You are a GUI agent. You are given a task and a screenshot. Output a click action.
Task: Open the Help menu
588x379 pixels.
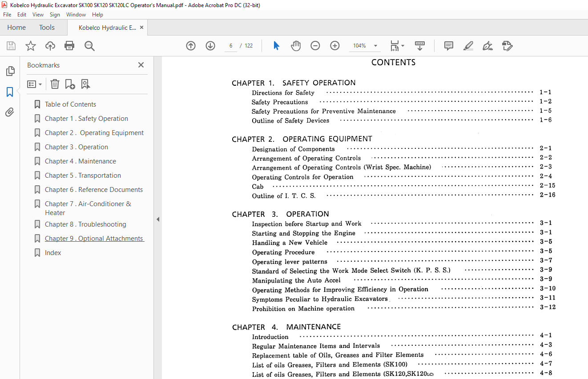pyautogui.click(x=97, y=15)
